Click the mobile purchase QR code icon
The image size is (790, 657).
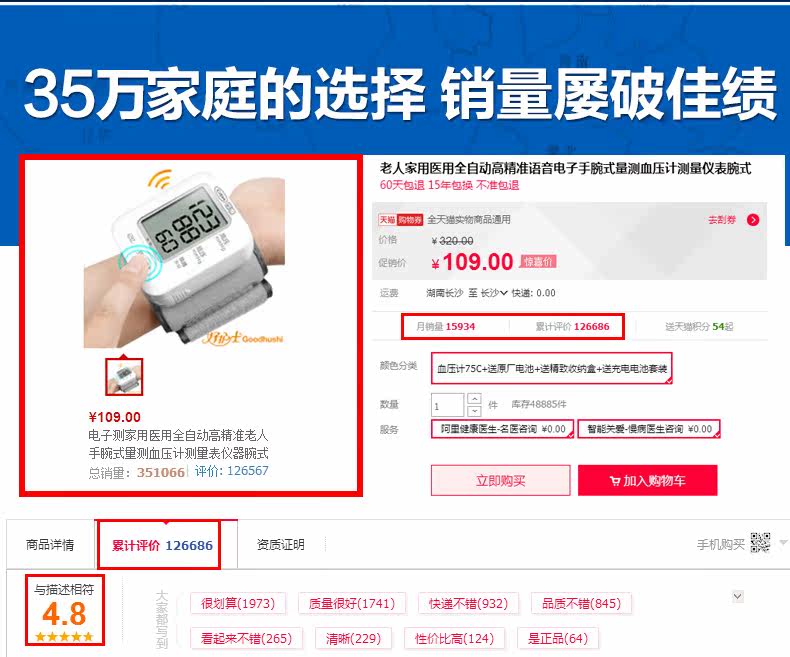760,543
